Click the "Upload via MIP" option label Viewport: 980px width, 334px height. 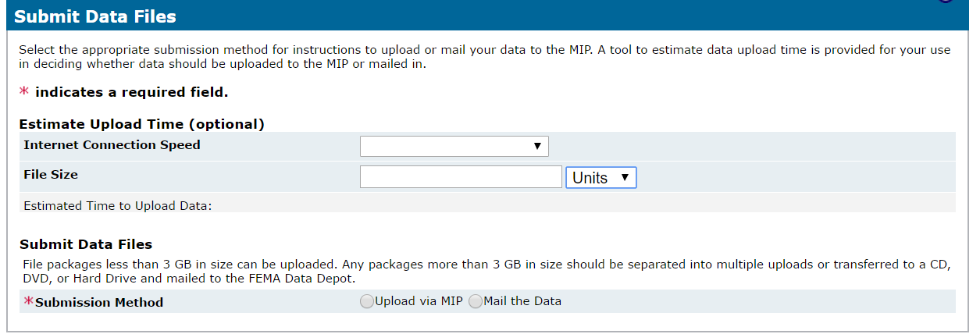(419, 301)
